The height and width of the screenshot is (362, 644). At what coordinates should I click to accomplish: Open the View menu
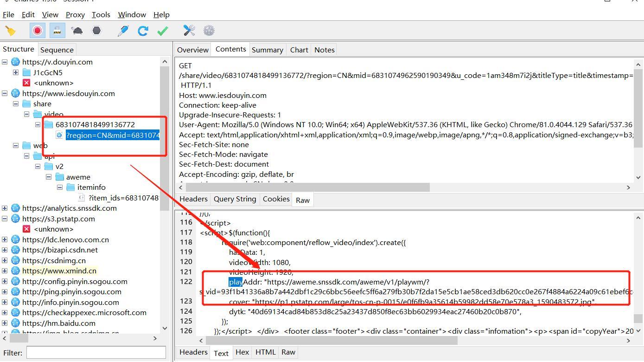[50, 14]
